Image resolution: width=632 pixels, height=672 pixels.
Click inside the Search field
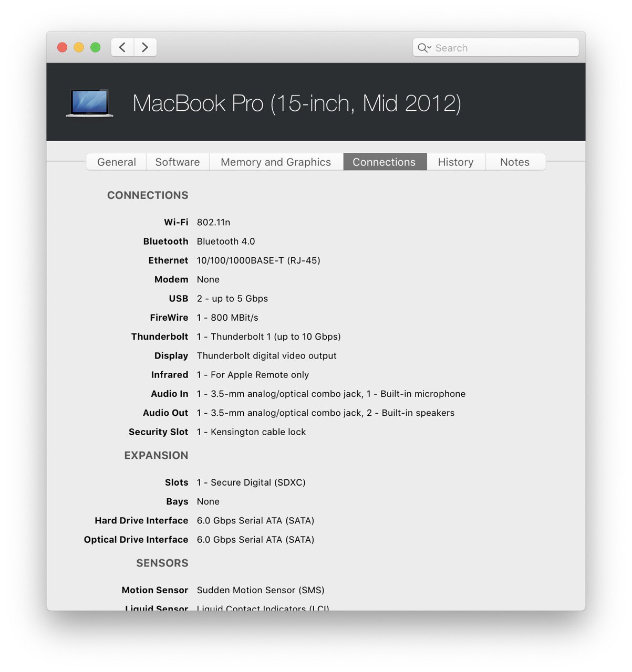pos(495,48)
